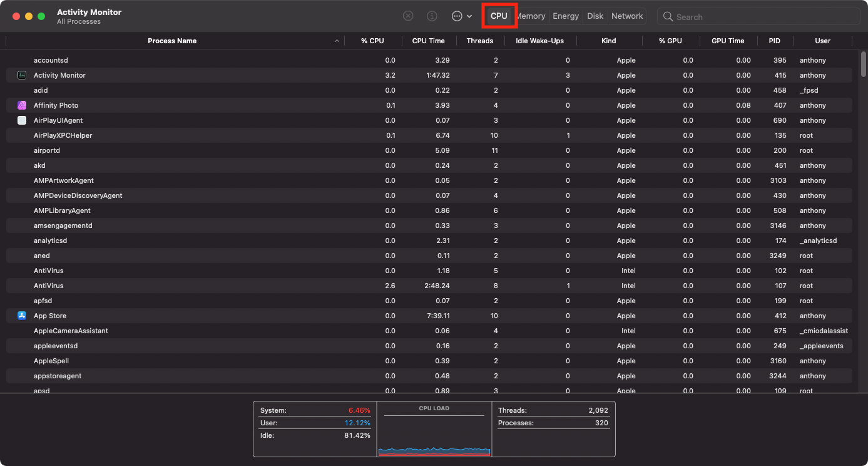Click the Idle 81.42% statistic
This screenshot has height=466, width=868.
coord(315,435)
